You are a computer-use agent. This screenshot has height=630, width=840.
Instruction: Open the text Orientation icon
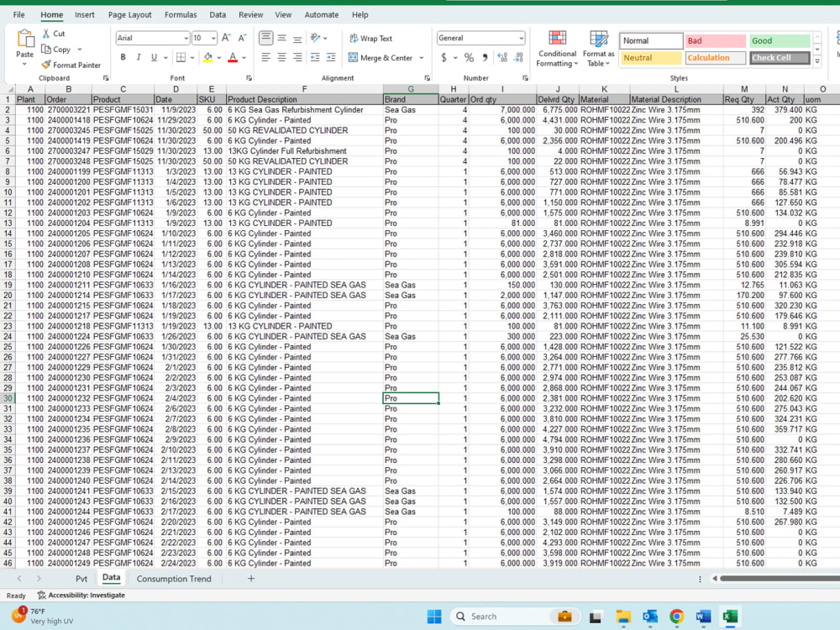pyautogui.click(x=316, y=38)
